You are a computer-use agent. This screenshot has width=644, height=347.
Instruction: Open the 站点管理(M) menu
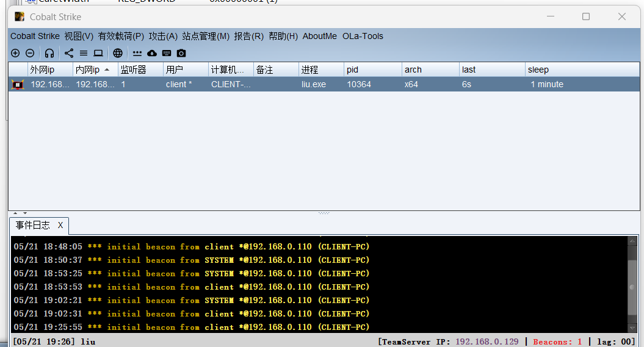pyautogui.click(x=206, y=36)
